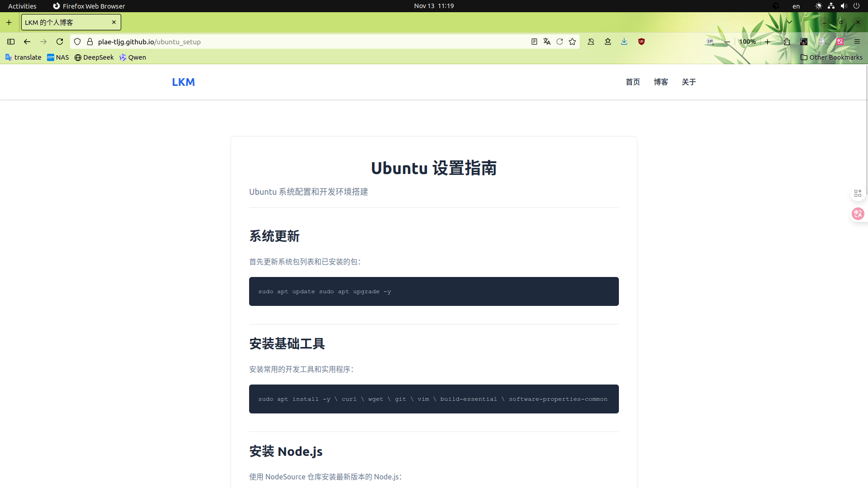Toggle the bookmark star for this page
Screen dimensions: 868x488
pyautogui.click(x=572, y=41)
